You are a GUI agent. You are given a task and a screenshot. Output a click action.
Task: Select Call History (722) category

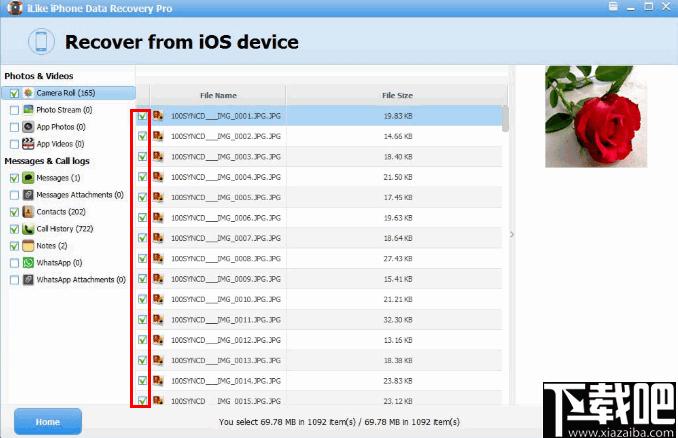click(x=65, y=229)
